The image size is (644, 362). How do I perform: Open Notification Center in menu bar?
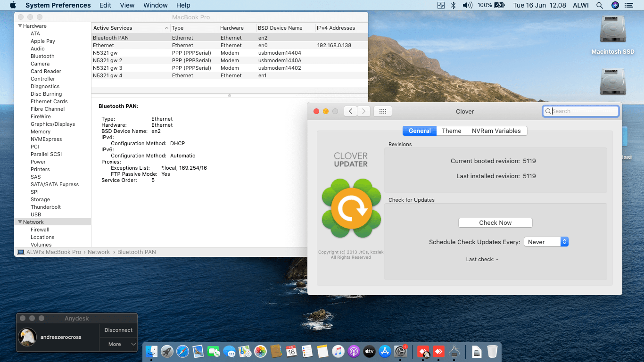point(628,5)
